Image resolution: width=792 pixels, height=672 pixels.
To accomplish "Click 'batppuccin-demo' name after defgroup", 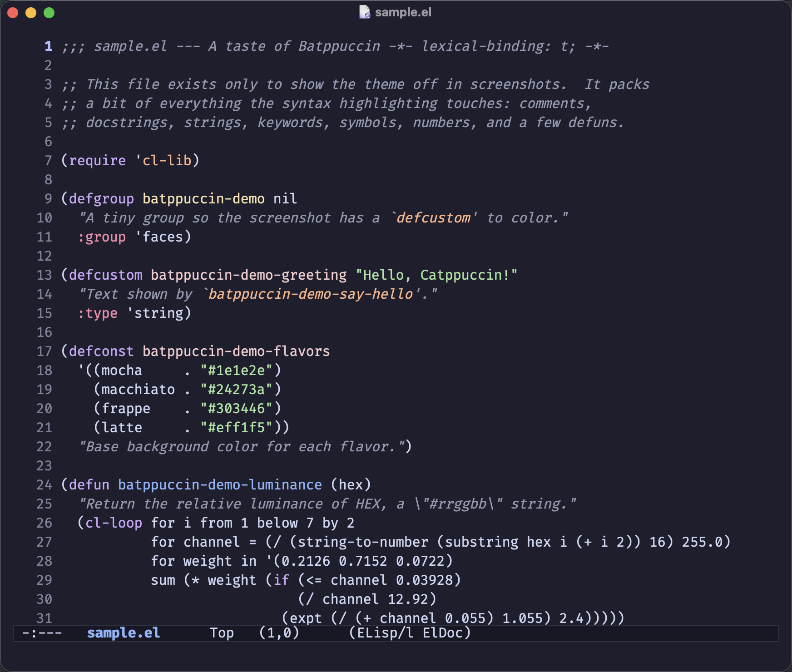I will 203,199.
